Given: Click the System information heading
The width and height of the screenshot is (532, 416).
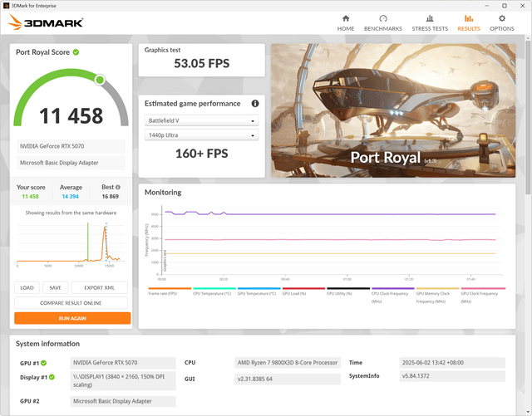Looking at the screenshot, I should pyautogui.click(x=48, y=344).
